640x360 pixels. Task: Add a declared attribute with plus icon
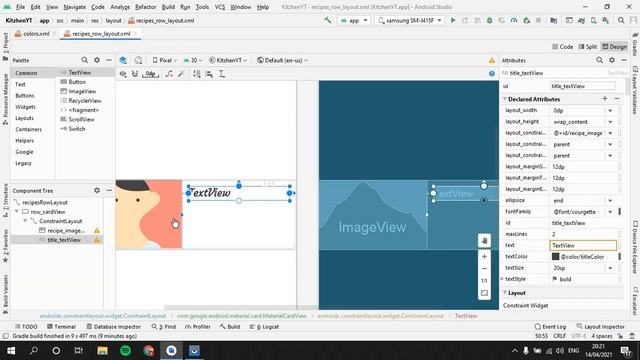click(604, 99)
